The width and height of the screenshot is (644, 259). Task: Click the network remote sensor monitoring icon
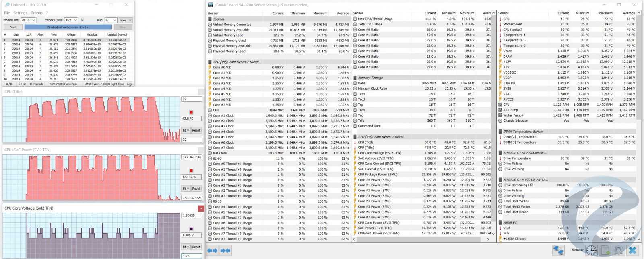558,250
